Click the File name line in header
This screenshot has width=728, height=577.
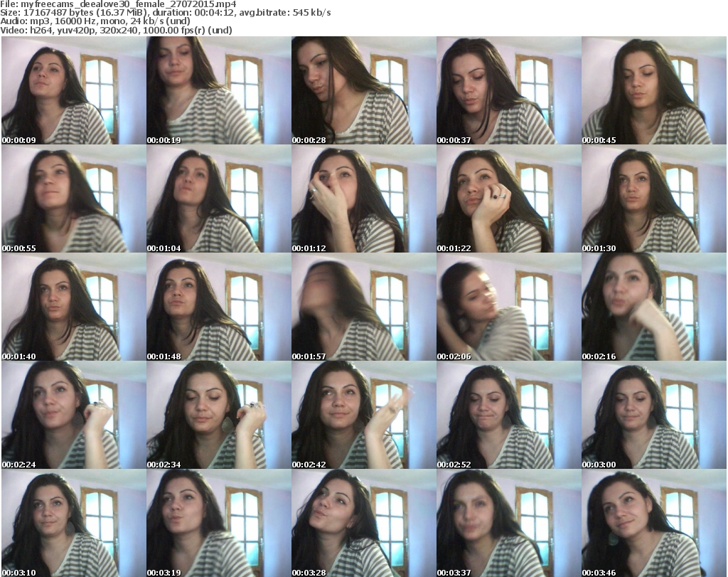119,4
